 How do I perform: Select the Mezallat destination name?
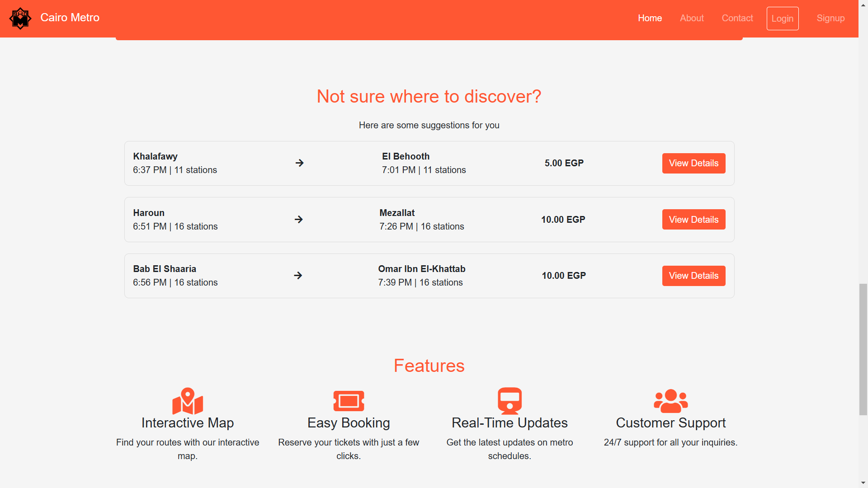click(x=397, y=213)
